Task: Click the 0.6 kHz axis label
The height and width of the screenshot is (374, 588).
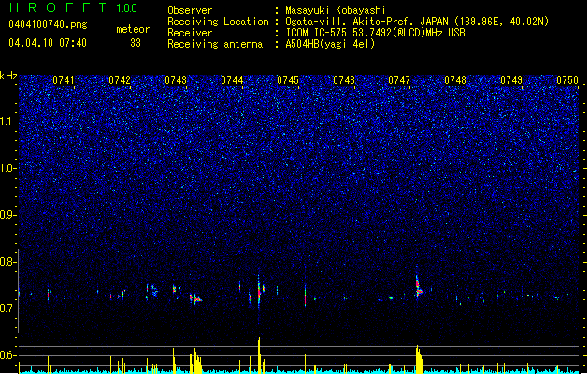Action: coord(8,355)
